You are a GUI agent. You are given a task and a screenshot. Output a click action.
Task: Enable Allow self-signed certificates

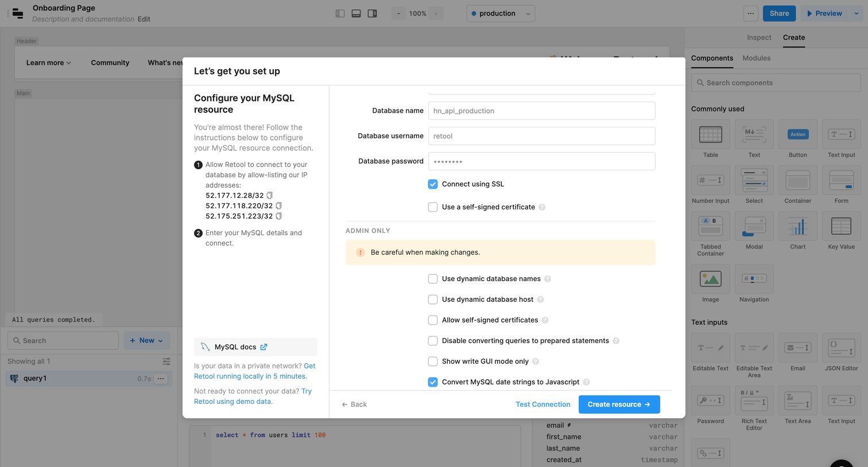pos(433,320)
